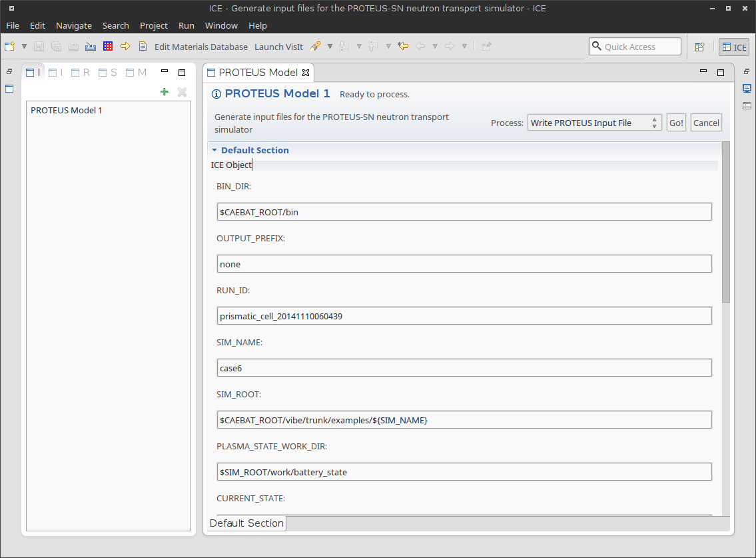
Task: Click the Open Perspective icon
Action: [x=699, y=47]
